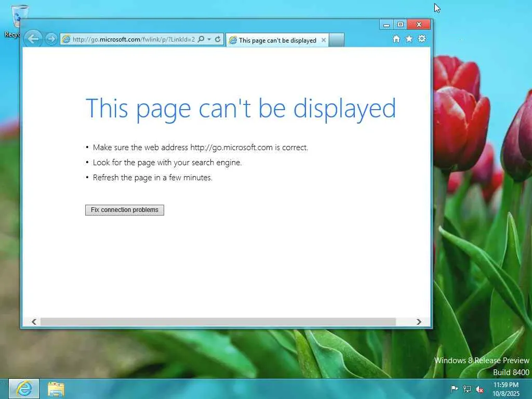Click the muted volume tray icon
Screen dimensions: 532x399
[480, 389]
